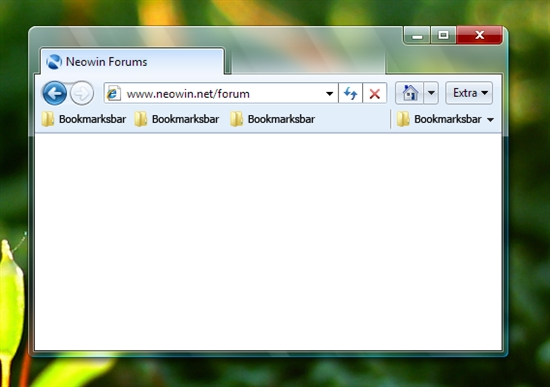Screen dimensions: 550x387
Task: Go back with the blue back arrow
Action: point(54,93)
